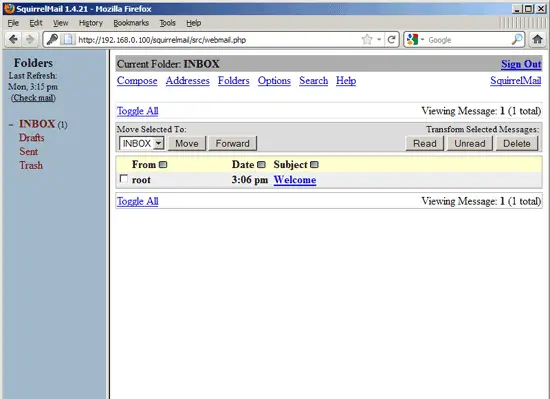This screenshot has height=399, width=550.
Task: Open the Folders link in navigation
Action: point(234,81)
